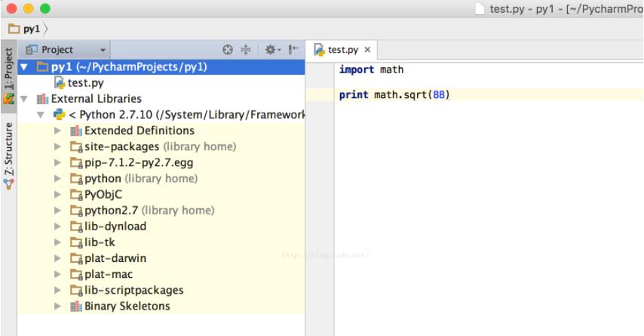Select the lib-scriptpackages label

click(134, 291)
